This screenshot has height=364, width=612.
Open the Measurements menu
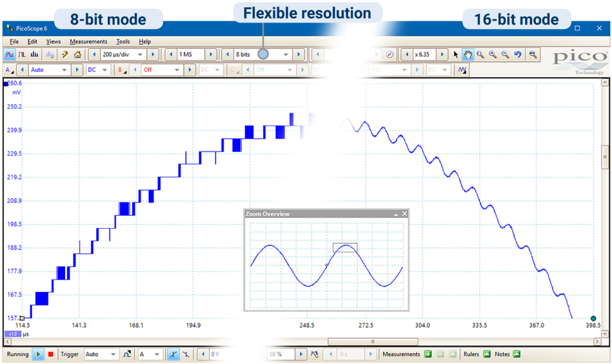[88, 41]
